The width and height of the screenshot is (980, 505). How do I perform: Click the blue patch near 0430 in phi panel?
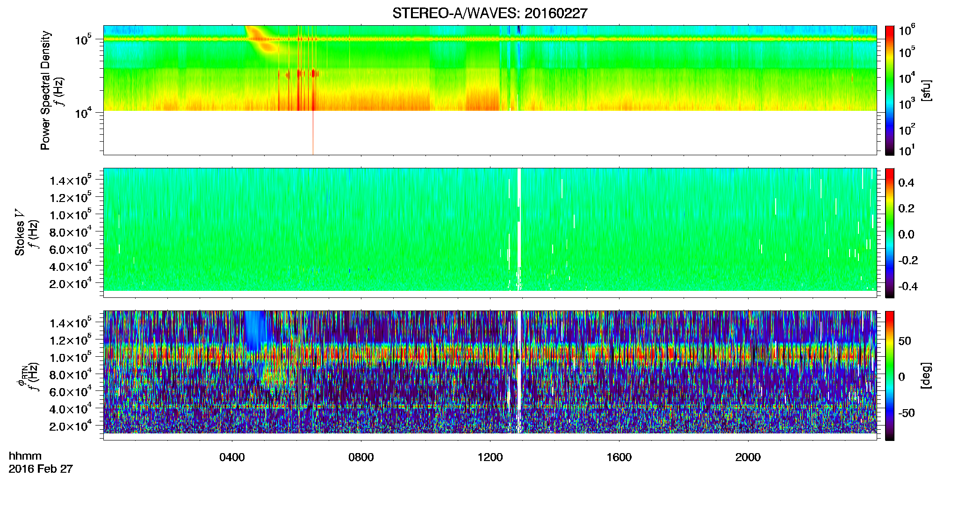click(x=255, y=330)
